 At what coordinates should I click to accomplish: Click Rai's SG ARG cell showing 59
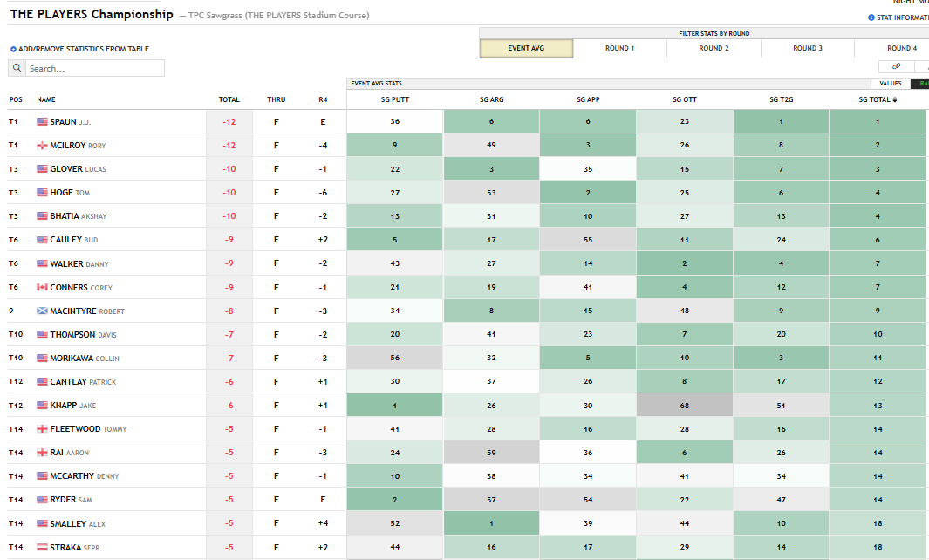(x=491, y=453)
